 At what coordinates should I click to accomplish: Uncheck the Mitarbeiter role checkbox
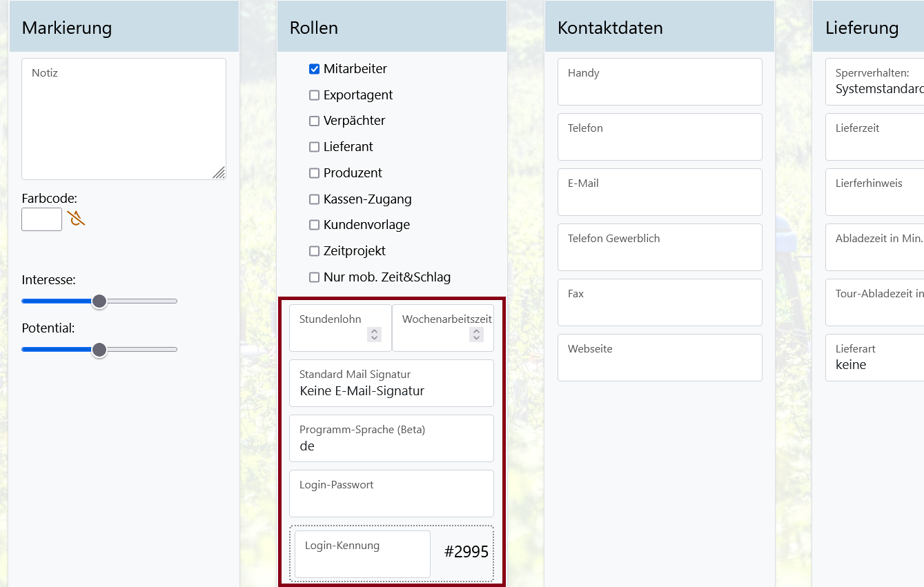(315, 69)
